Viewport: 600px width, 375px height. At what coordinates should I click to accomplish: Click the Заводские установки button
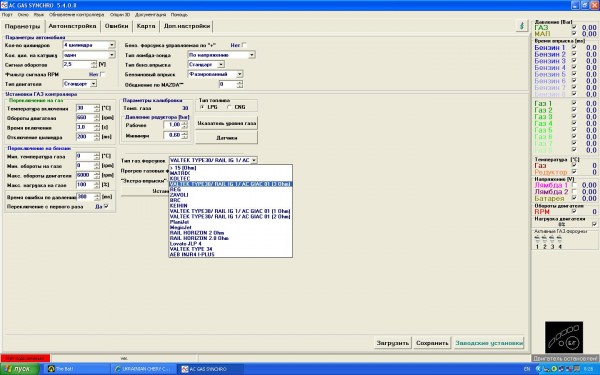(489, 343)
